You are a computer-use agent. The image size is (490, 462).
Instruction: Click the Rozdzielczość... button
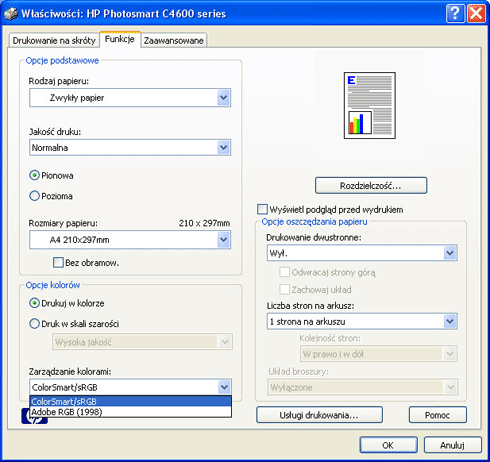371,185
